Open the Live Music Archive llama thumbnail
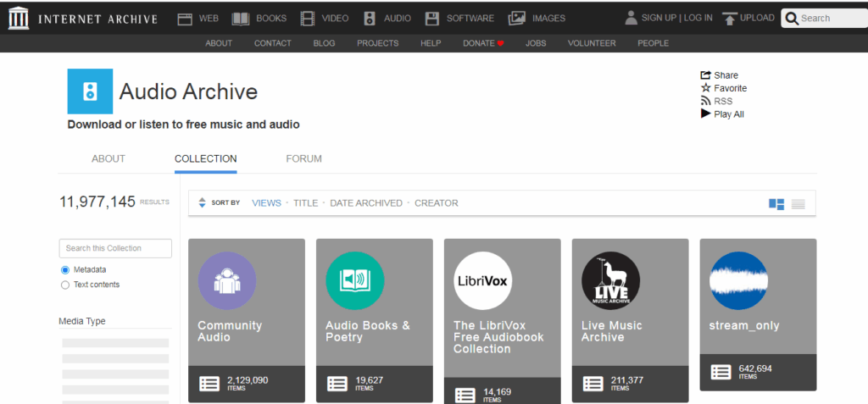This screenshot has height=404, width=868. click(610, 280)
